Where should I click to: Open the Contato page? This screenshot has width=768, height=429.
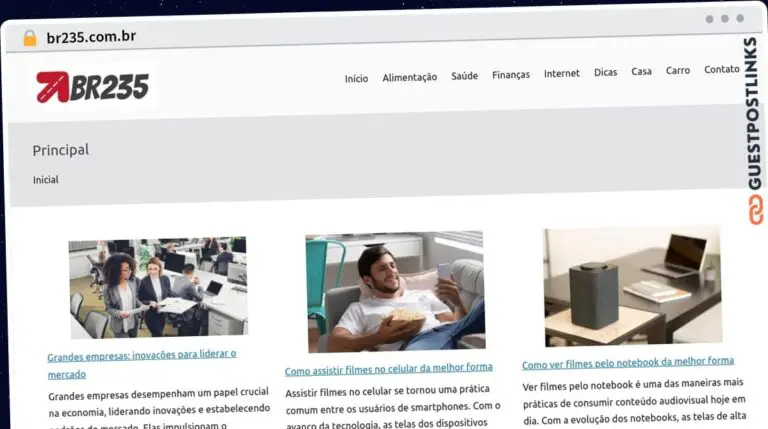click(x=721, y=69)
